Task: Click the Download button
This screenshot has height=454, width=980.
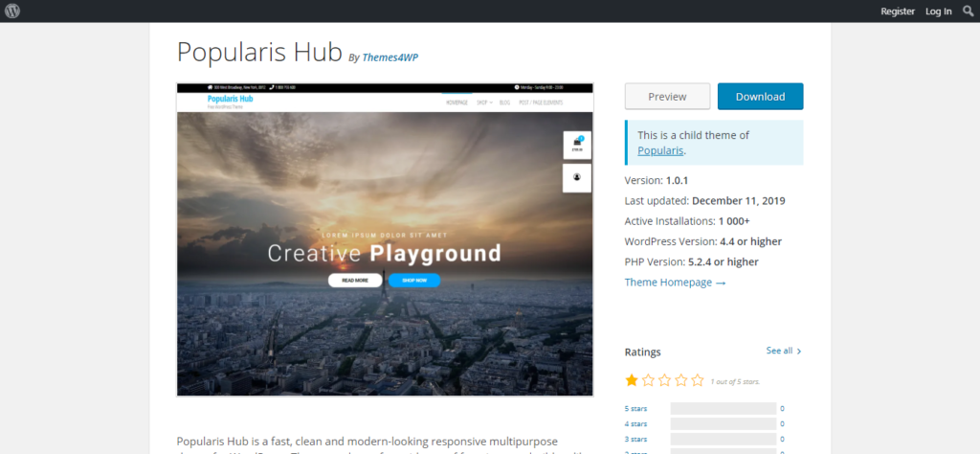Action: coord(760,97)
